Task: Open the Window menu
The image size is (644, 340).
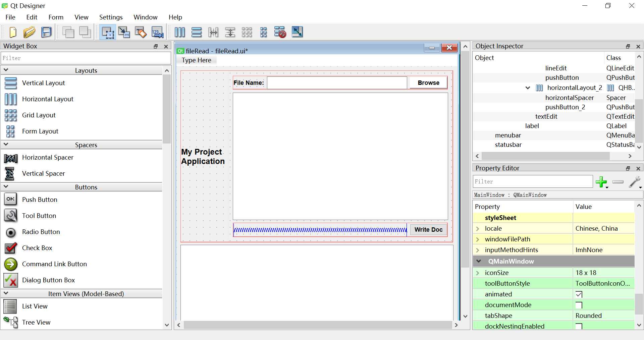Action: pos(146,17)
